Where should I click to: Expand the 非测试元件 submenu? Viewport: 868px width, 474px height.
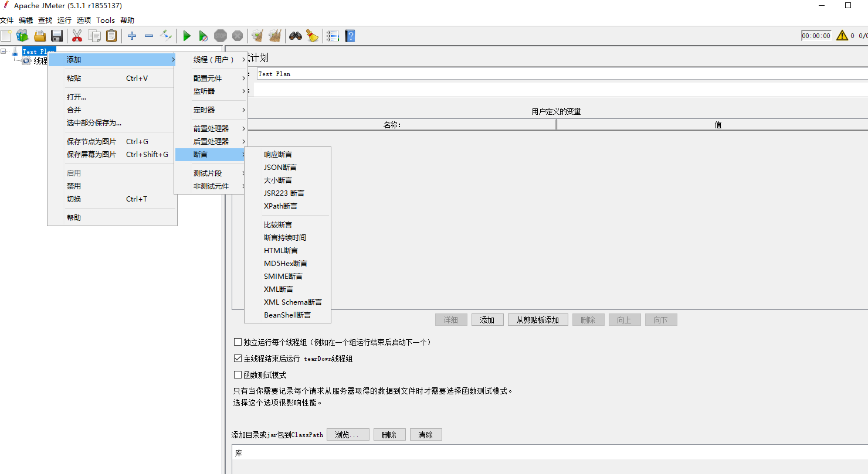click(x=211, y=186)
